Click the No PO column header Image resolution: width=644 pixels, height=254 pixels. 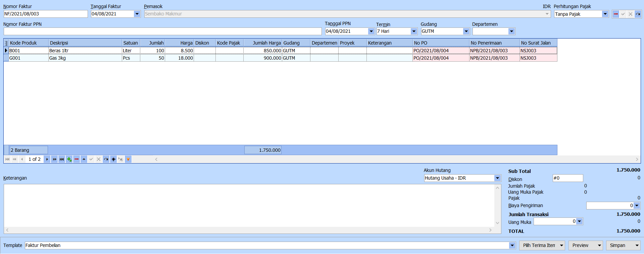point(441,43)
